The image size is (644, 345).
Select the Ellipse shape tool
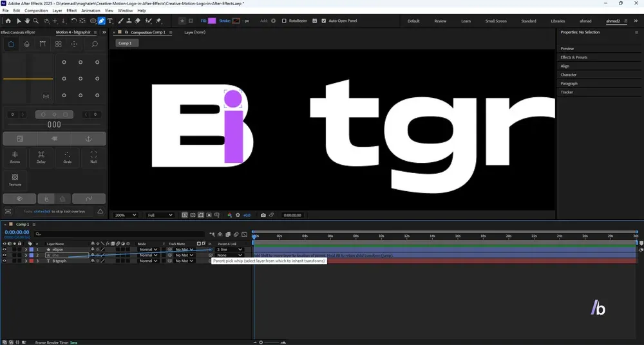tap(93, 21)
